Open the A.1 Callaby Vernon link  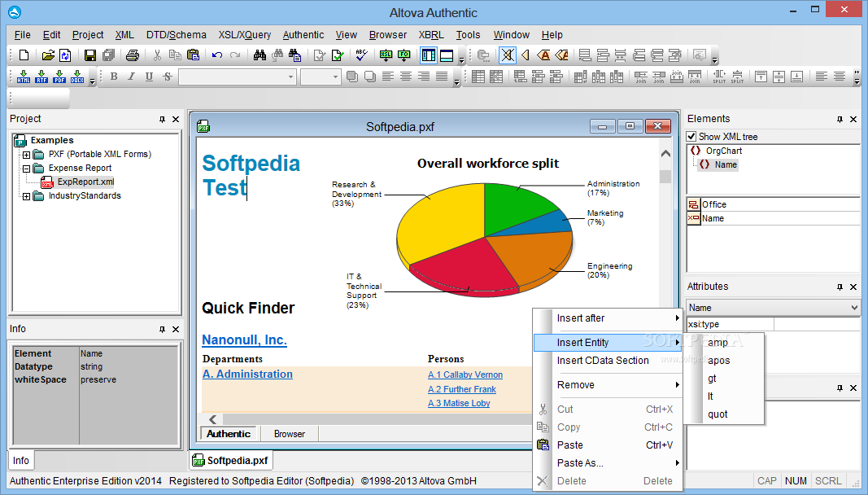[x=465, y=375]
